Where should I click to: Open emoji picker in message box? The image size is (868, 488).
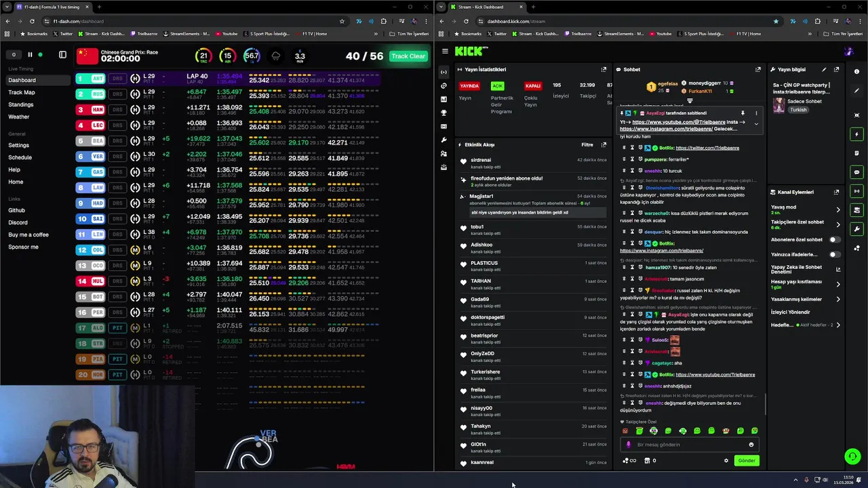pyautogui.click(x=751, y=445)
